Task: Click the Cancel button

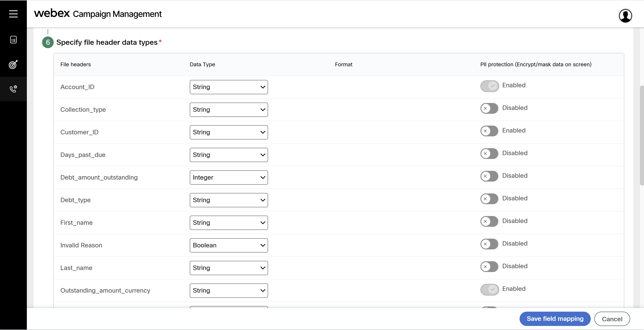Action: click(x=612, y=319)
